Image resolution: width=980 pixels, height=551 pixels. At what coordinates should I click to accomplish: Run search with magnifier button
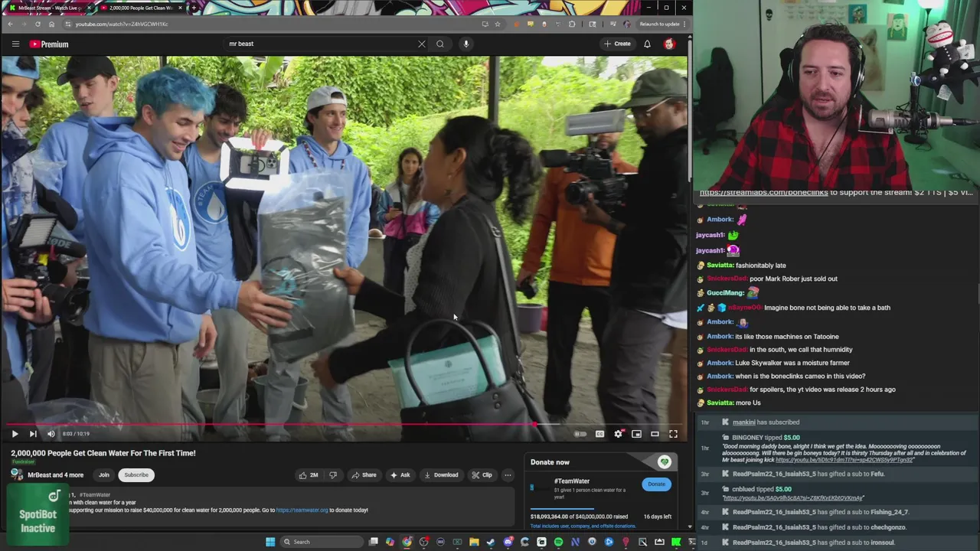[x=439, y=44]
